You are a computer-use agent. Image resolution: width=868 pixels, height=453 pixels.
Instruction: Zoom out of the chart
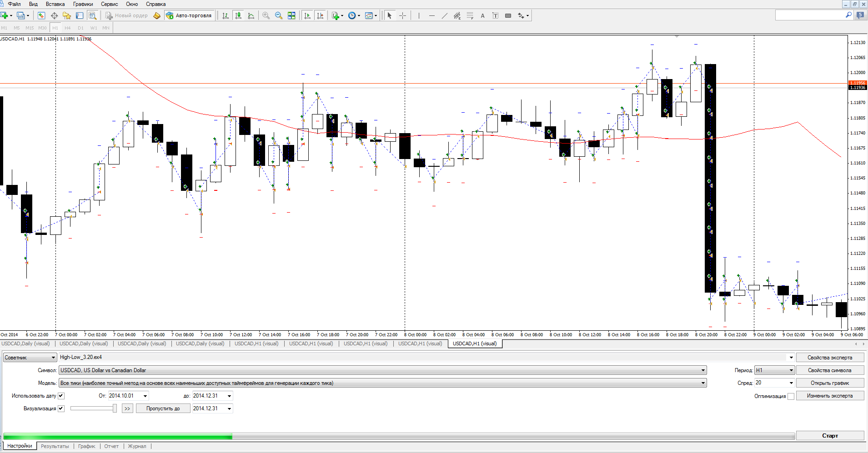click(x=279, y=15)
